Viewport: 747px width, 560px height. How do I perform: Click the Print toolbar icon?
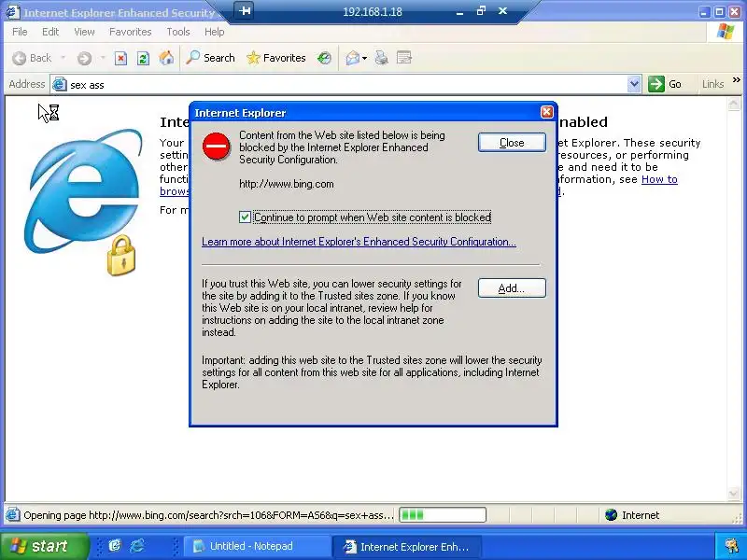(x=381, y=58)
